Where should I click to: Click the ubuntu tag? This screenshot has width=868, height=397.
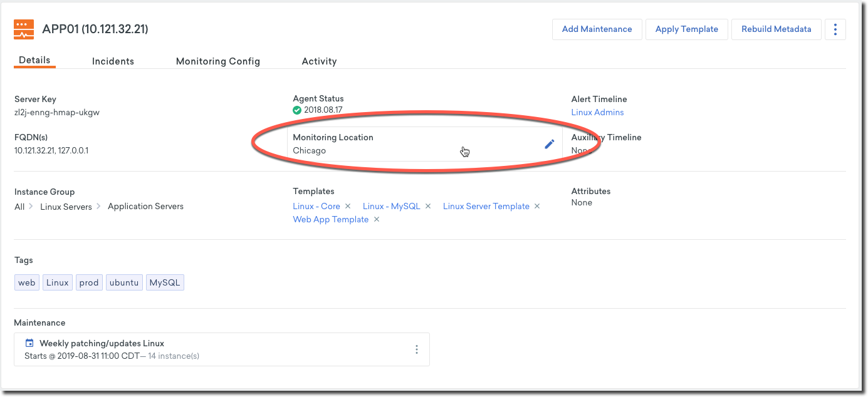point(124,282)
